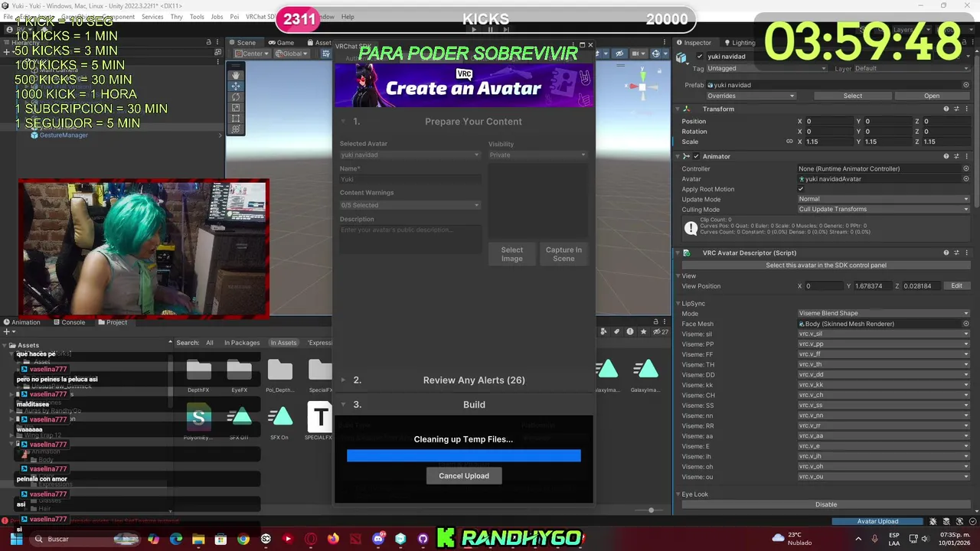Click Select this avatar in the SDK control panel
980x551 pixels.
[826, 266]
